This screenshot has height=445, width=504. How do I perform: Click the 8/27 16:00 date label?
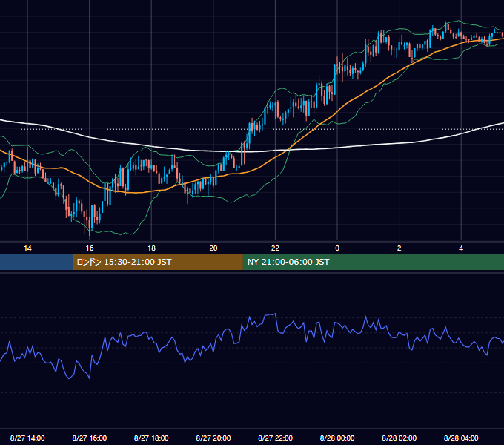90,438
